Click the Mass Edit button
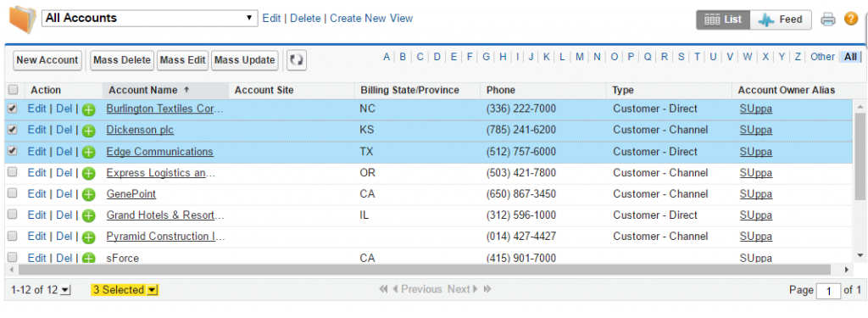The width and height of the screenshot is (868, 318). point(182,60)
